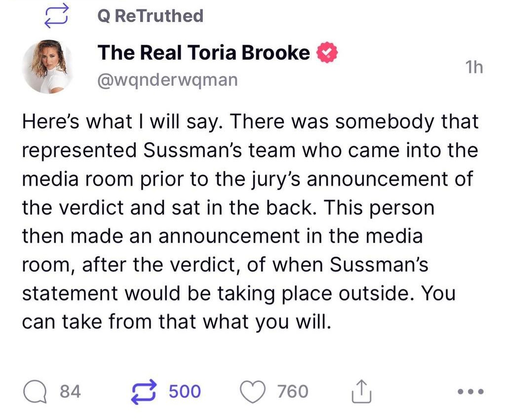ReTruth the post via the arrows icon
505x420 pixels.
coord(144,392)
